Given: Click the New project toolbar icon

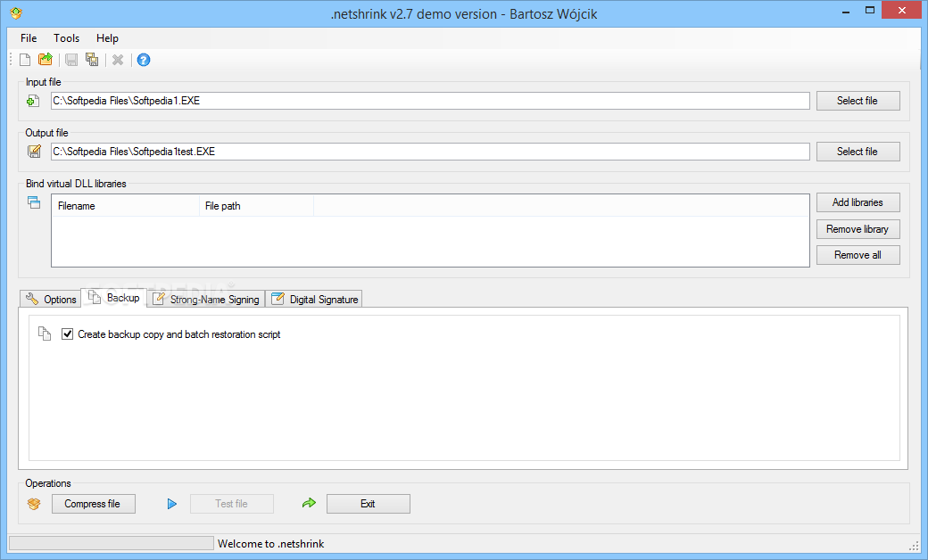Looking at the screenshot, I should tap(25, 60).
